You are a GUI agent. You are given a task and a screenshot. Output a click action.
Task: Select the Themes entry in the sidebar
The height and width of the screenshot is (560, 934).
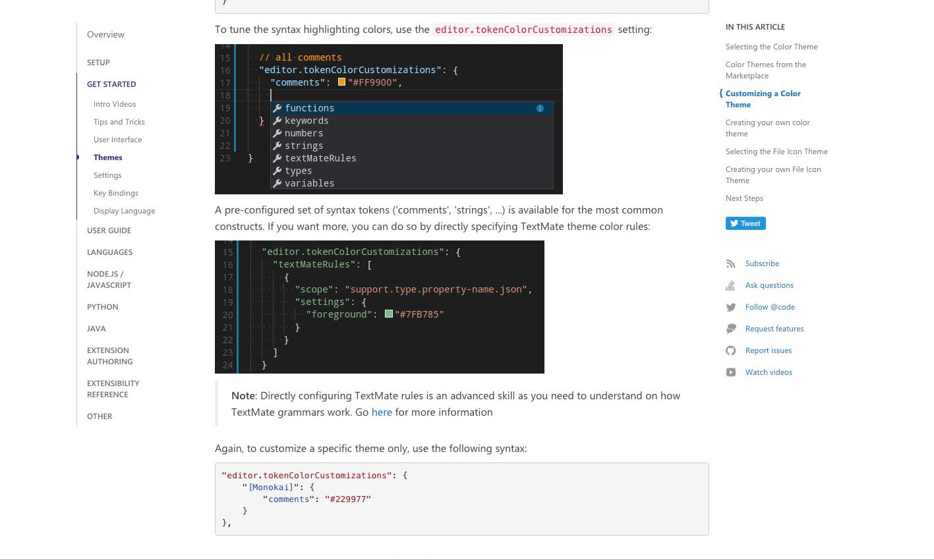107,157
